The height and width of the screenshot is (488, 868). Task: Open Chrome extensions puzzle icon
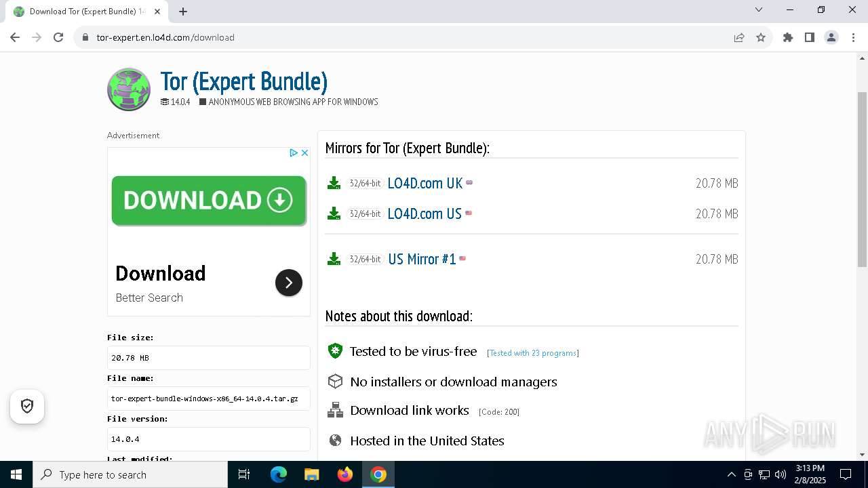[x=788, y=37]
